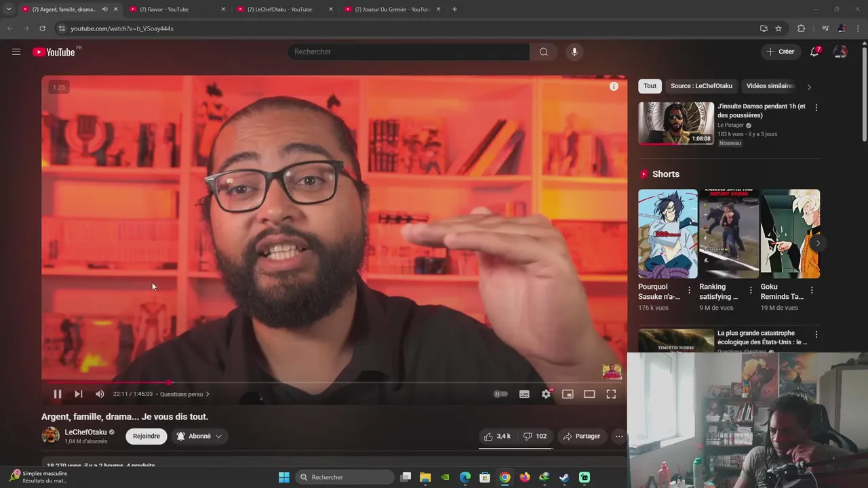Bookmark this page with the star
Viewport: 868px width, 488px height.
778,28
